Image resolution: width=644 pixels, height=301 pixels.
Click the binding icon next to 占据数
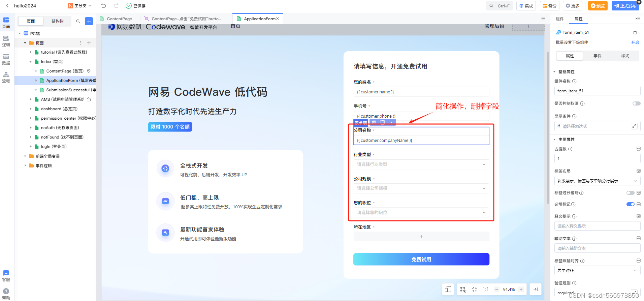638,149
